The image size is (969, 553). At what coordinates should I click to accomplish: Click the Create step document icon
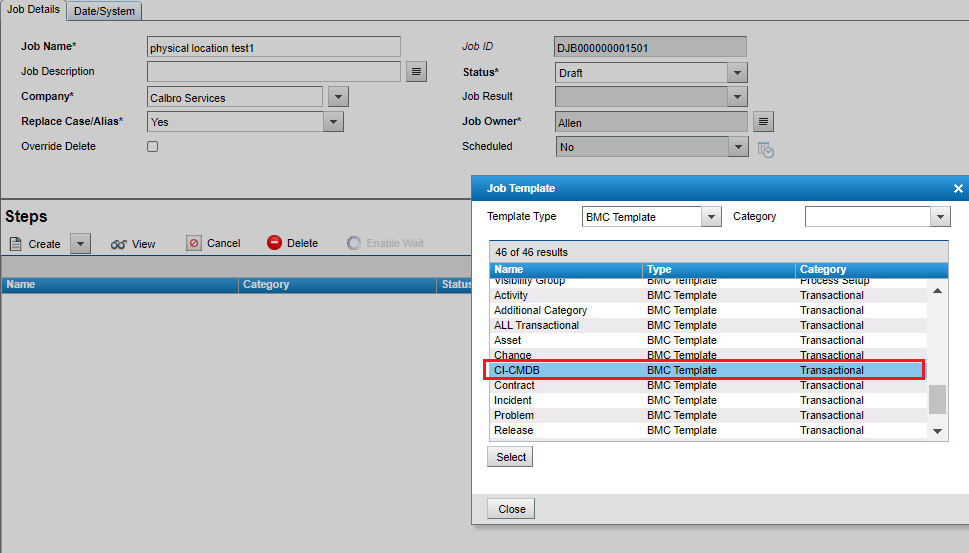tap(15, 243)
